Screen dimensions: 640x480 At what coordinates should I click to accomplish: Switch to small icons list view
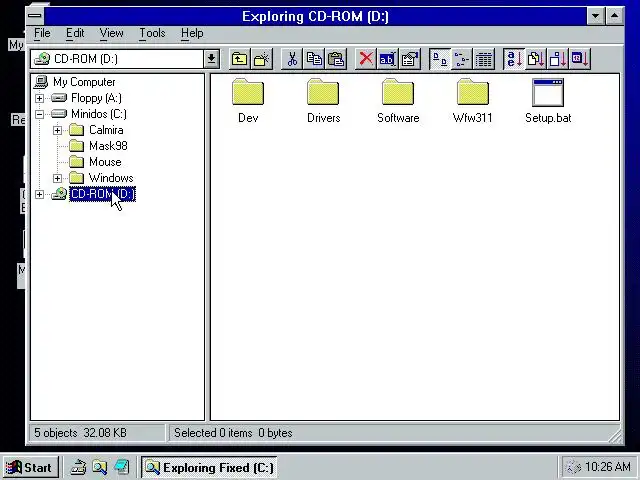(x=462, y=60)
